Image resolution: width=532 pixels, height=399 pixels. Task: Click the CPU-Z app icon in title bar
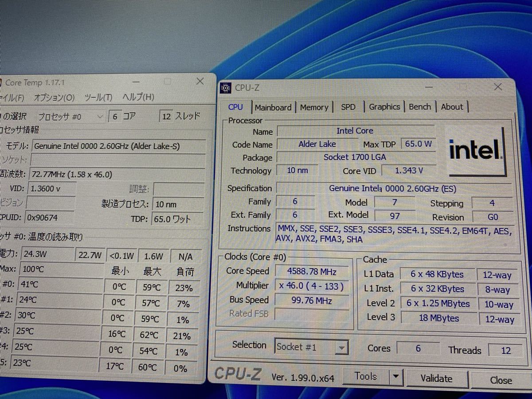[226, 87]
